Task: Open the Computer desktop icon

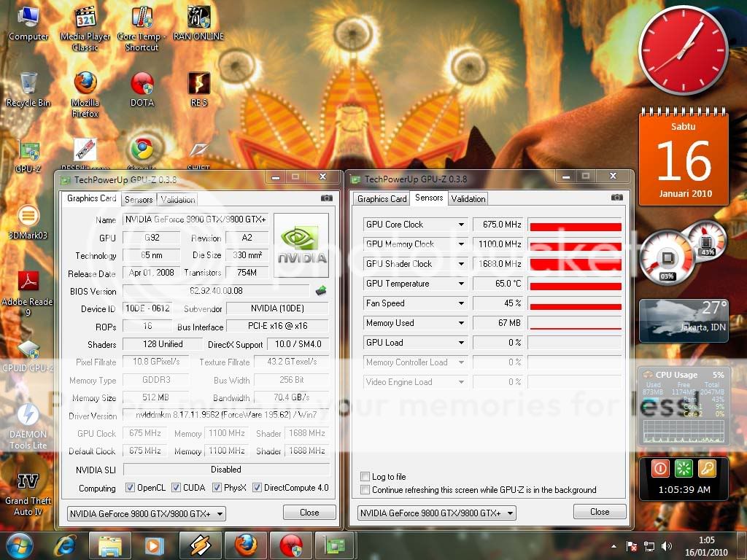Action: (x=28, y=23)
